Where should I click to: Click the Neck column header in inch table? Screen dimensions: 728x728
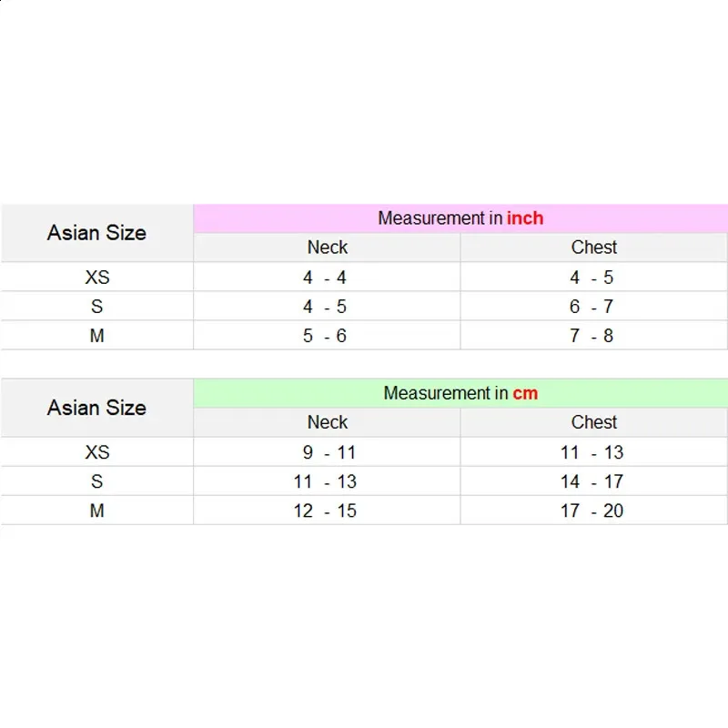point(327,247)
